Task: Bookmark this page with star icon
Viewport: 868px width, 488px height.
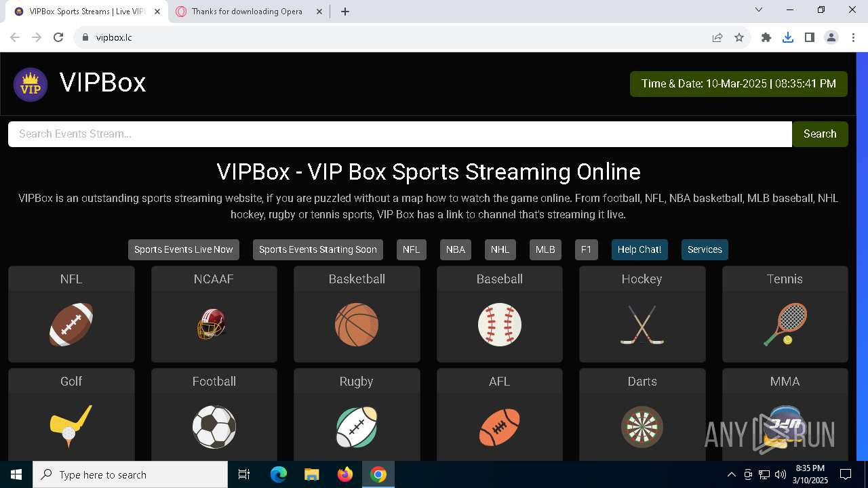Action: pyautogui.click(x=739, y=37)
